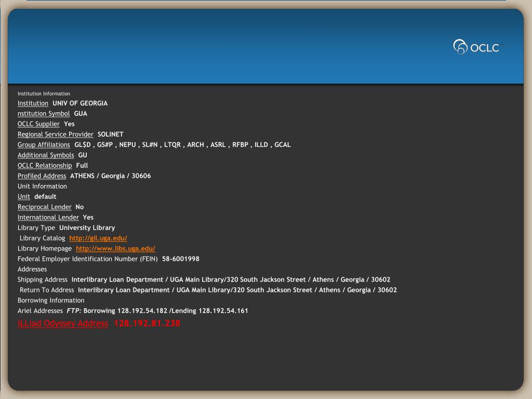
Task: Click the SOLINET provider value
Action: coord(111,135)
